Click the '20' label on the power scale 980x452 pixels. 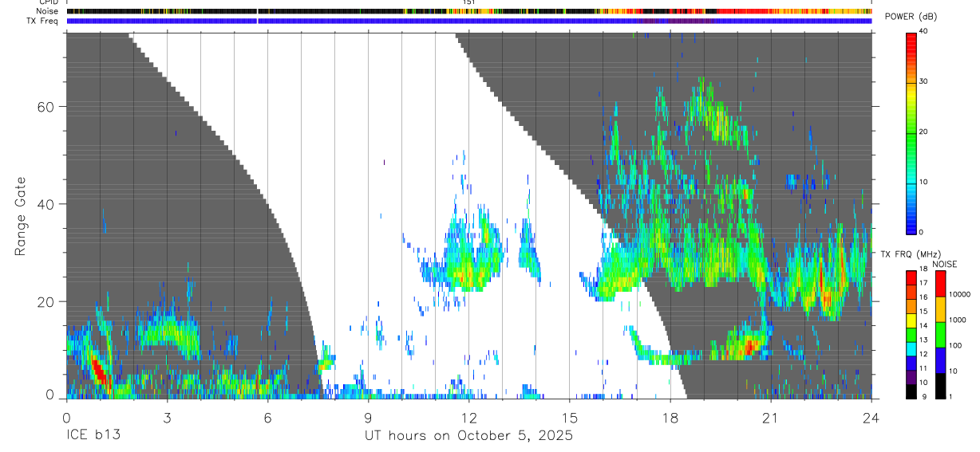[x=923, y=132]
